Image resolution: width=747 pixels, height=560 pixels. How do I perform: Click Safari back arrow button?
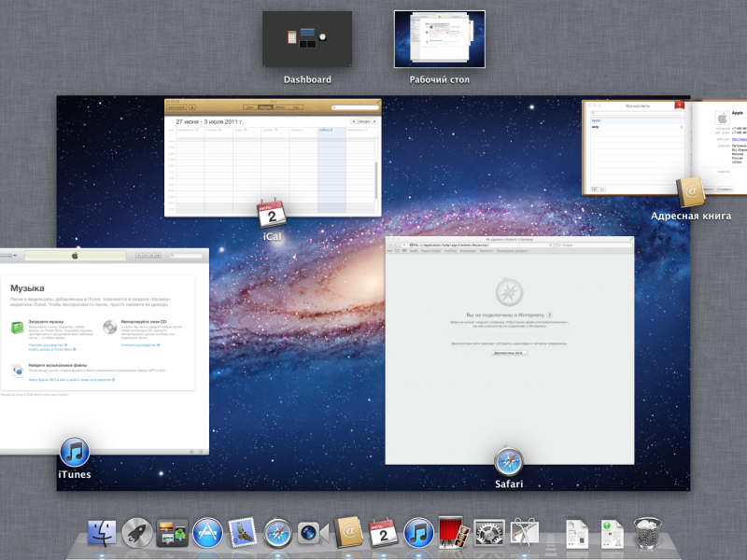click(391, 245)
